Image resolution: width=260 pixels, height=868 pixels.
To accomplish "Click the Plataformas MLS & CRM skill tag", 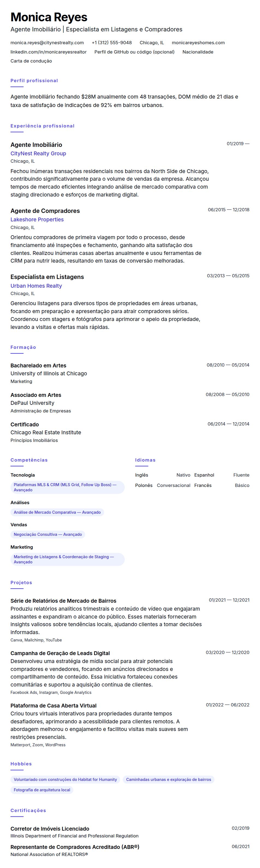I will click(67, 487).
